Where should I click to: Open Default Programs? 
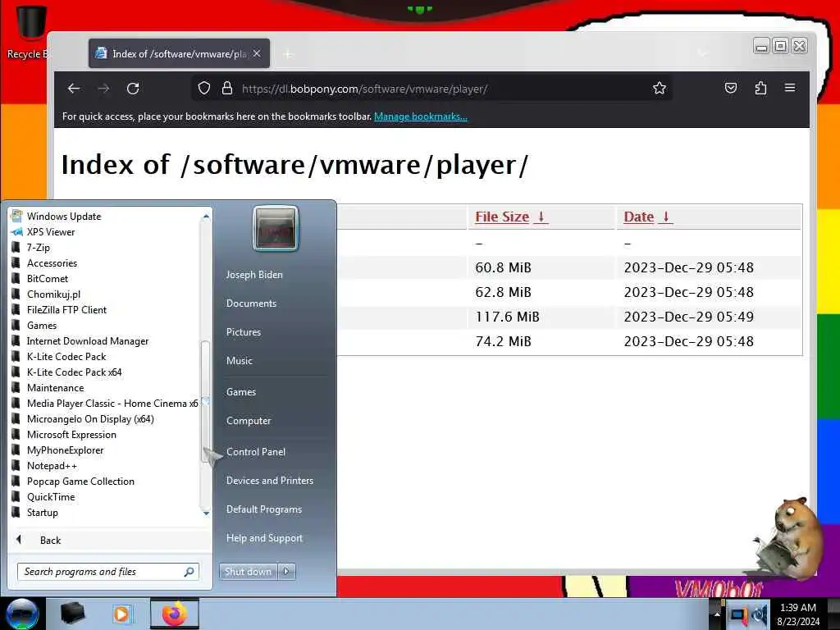tap(264, 509)
